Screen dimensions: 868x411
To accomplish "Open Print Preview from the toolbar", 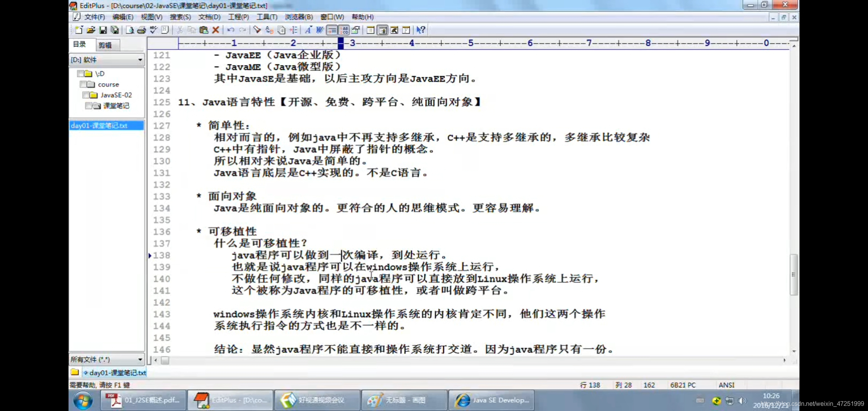I will 129,30.
